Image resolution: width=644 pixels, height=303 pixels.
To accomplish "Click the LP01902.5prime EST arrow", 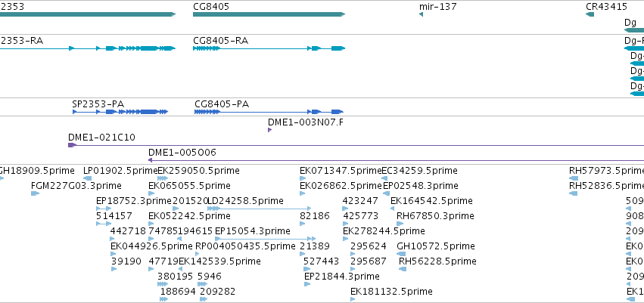I will [88, 178].
